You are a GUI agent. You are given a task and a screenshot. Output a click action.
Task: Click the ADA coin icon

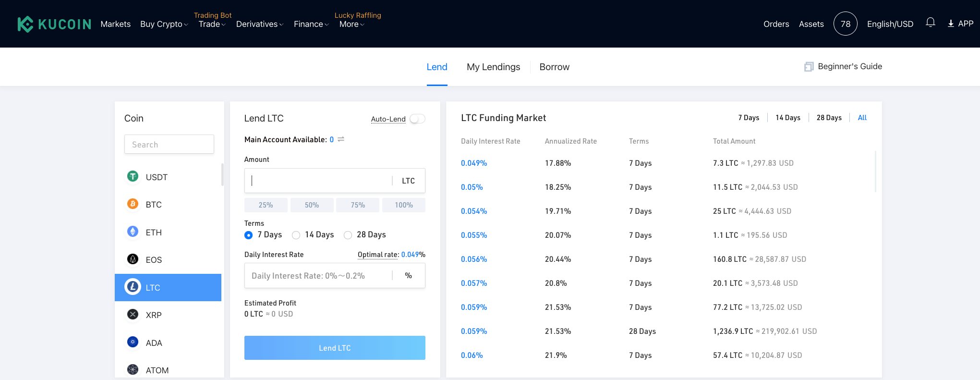[133, 342]
